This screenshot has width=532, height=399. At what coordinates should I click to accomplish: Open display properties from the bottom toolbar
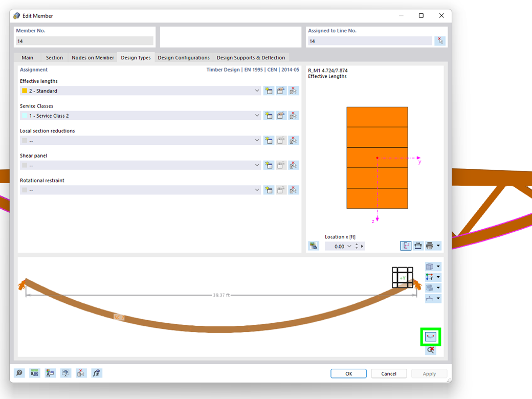click(x=65, y=373)
